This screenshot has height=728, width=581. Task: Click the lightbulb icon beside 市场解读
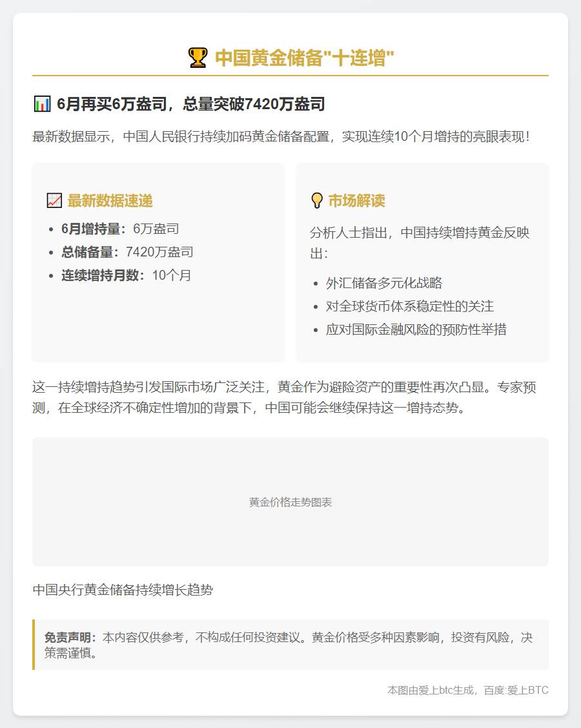pos(316,200)
